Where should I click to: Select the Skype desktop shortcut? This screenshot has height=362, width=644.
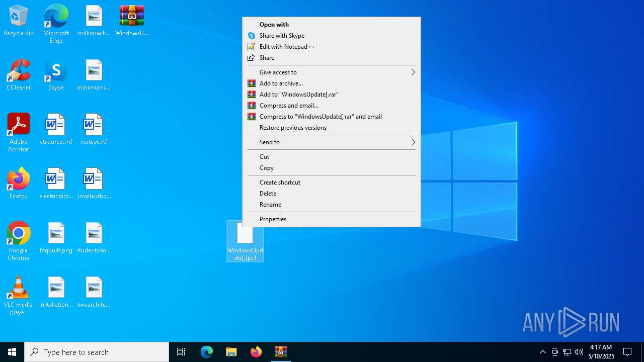(56, 75)
